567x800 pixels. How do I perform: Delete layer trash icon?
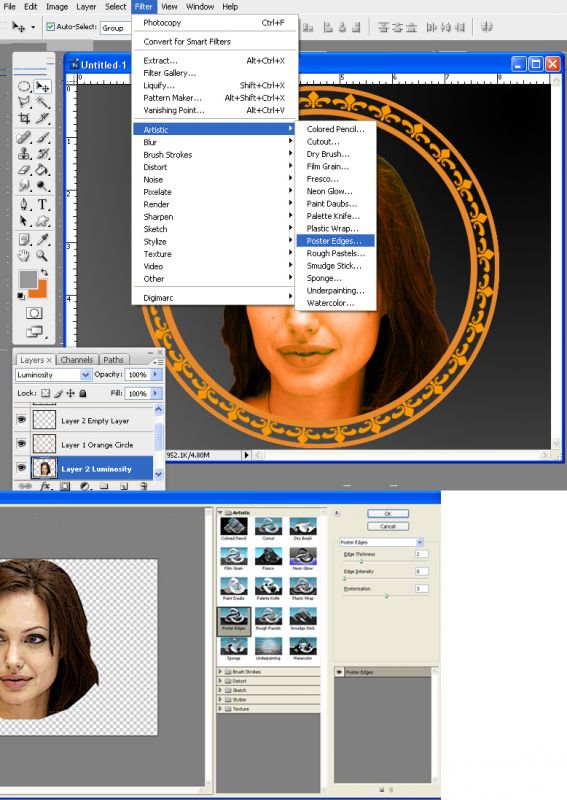143,486
